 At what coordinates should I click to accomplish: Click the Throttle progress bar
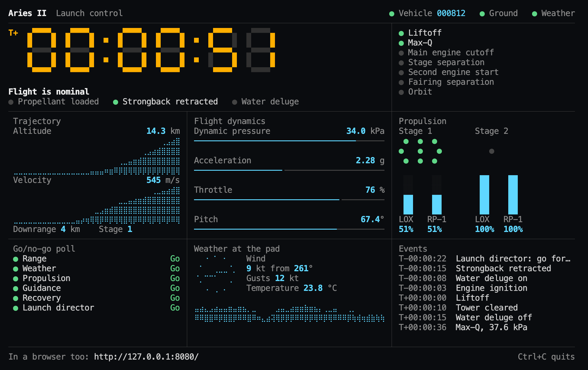click(289, 200)
